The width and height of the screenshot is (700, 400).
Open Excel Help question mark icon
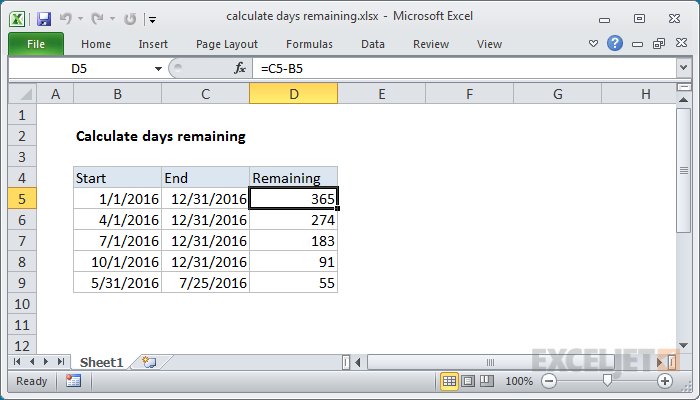[615, 44]
